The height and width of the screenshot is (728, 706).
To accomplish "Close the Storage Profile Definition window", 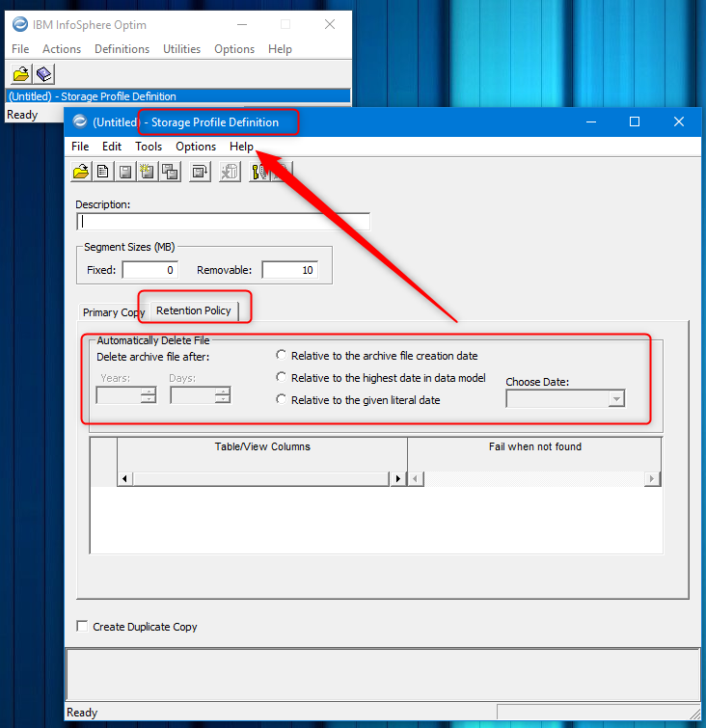I will [679, 121].
